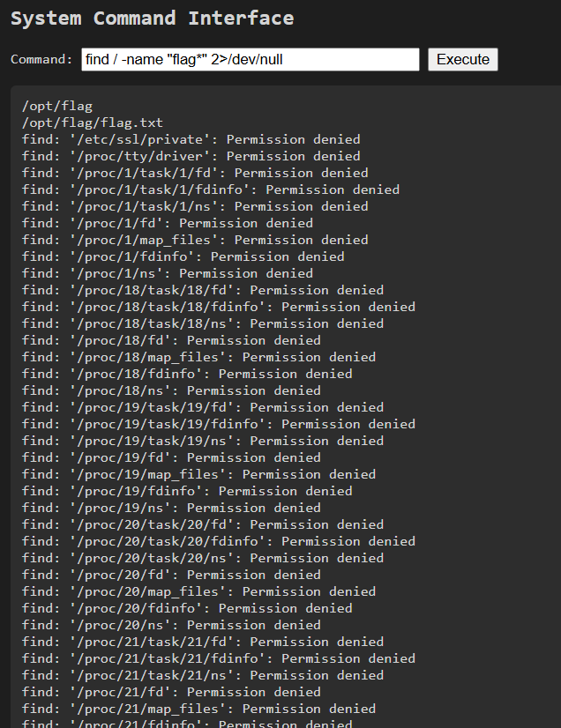The width and height of the screenshot is (561, 728).
Task: Click the /proc/tty/driver permission denied line
Action: [191, 156]
